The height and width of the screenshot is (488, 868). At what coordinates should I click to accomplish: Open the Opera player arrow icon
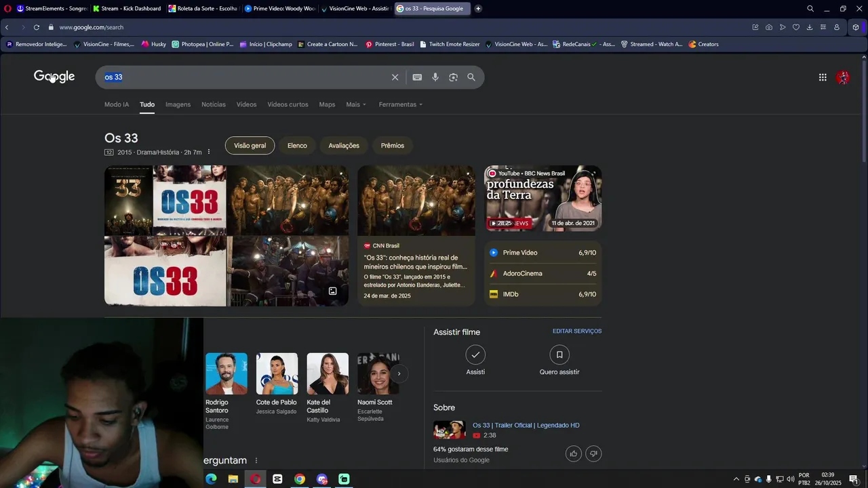783,27
